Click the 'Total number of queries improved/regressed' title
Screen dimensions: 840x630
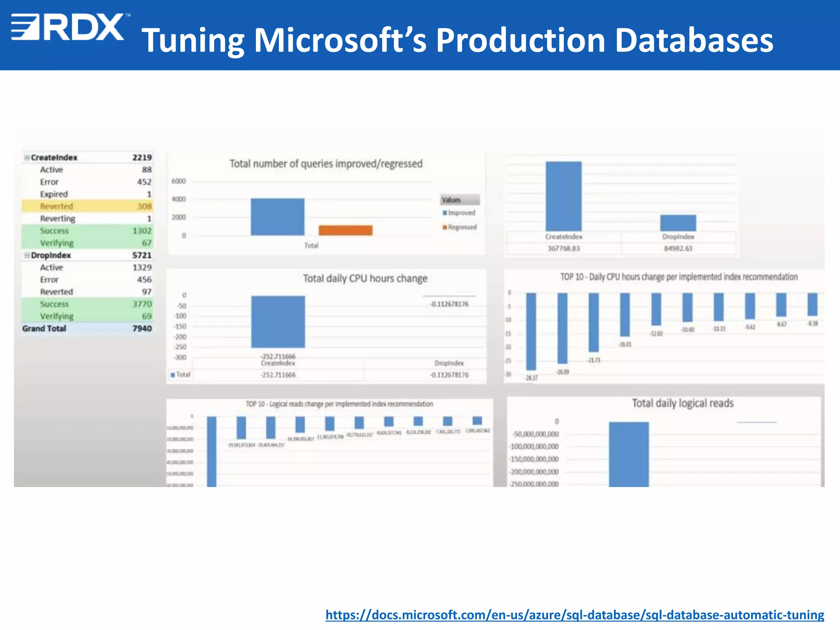click(326, 164)
